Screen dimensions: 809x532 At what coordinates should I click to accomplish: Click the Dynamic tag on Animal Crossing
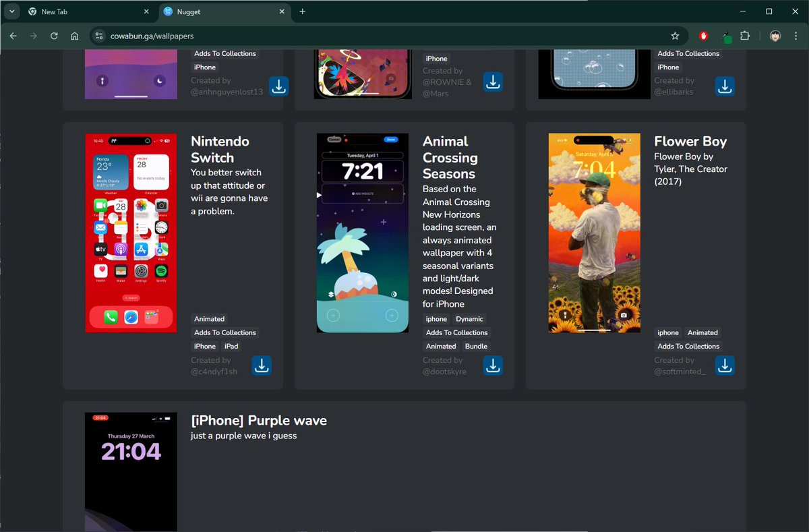469,319
